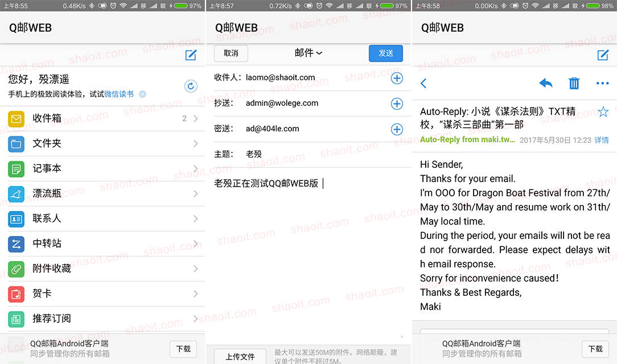
Task: Tap the greeting 您好，殁漂遥
Action: coord(39,79)
